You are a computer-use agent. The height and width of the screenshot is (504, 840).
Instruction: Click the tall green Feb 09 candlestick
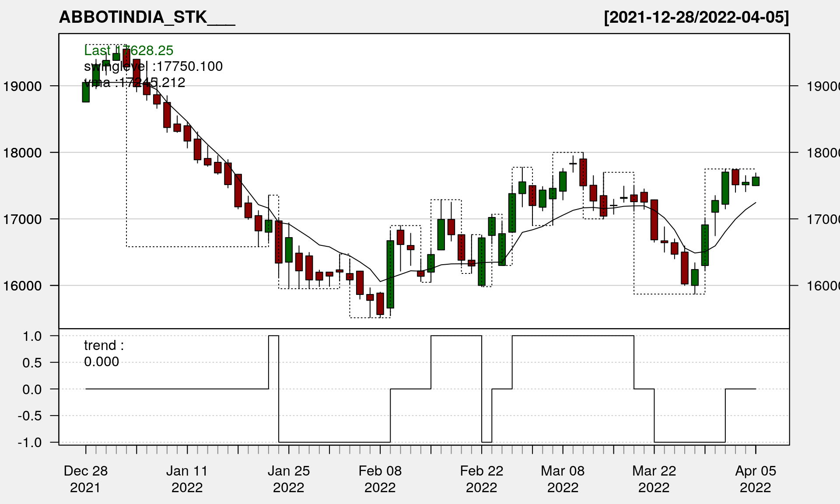point(390,274)
